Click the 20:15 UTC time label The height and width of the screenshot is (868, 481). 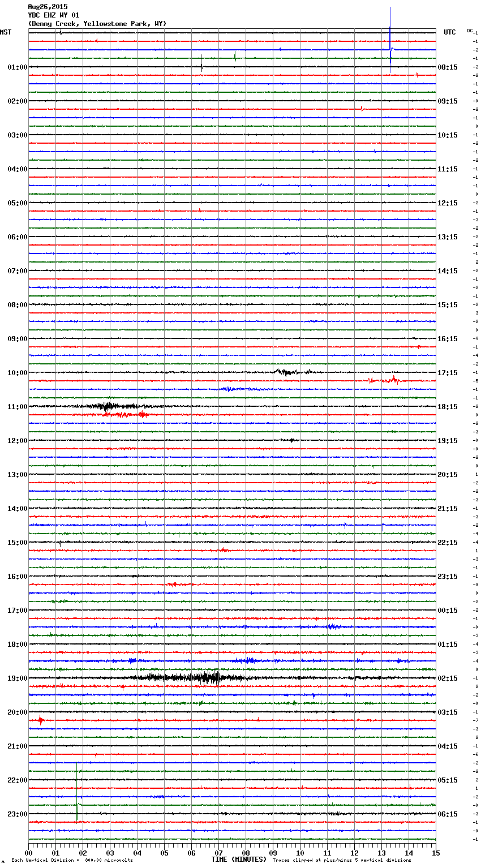[448, 475]
